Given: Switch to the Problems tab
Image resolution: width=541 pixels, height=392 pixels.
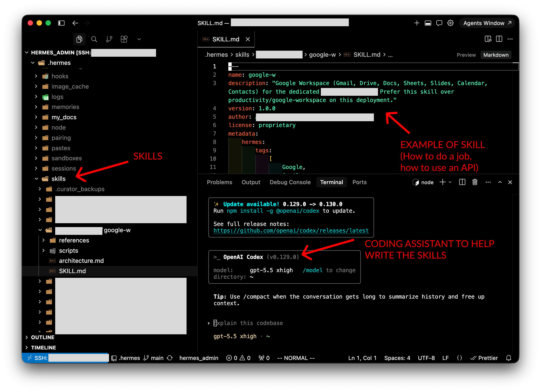Looking at the screenshot, I should (219, 182).
